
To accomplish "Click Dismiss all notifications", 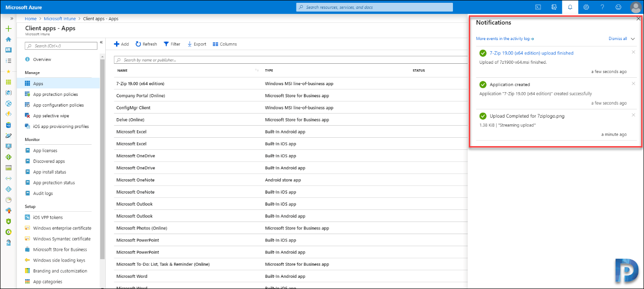I will pos(618,39).
